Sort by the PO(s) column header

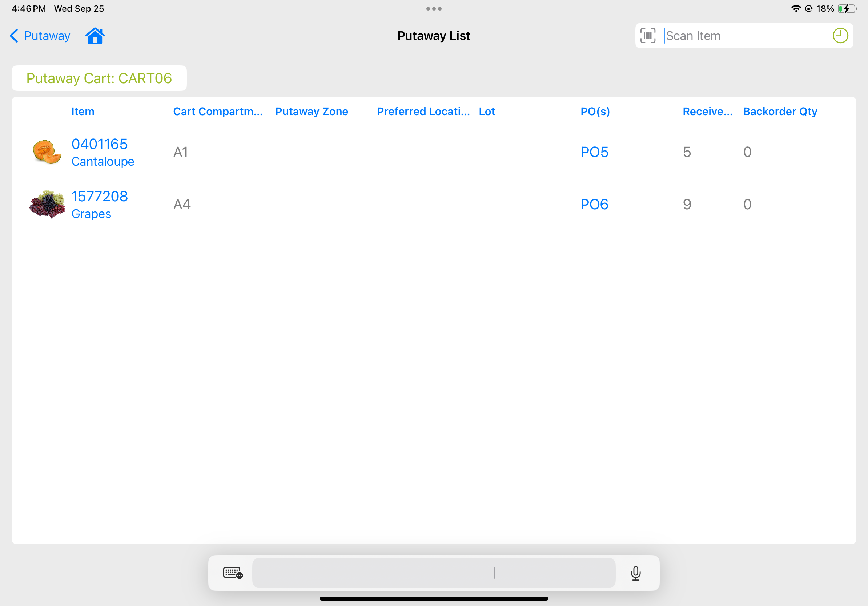point(595,112)
